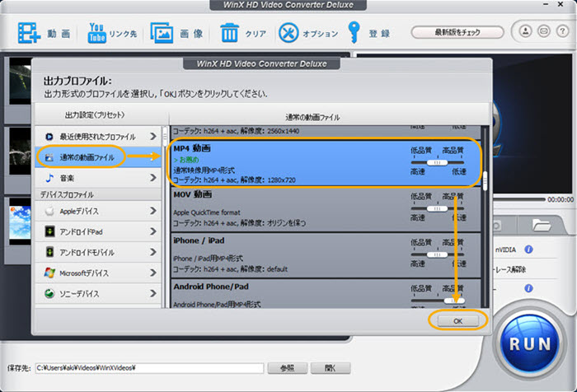Select the Microsoftデバイス category
The image size is (577, 392).
[98, 273]
